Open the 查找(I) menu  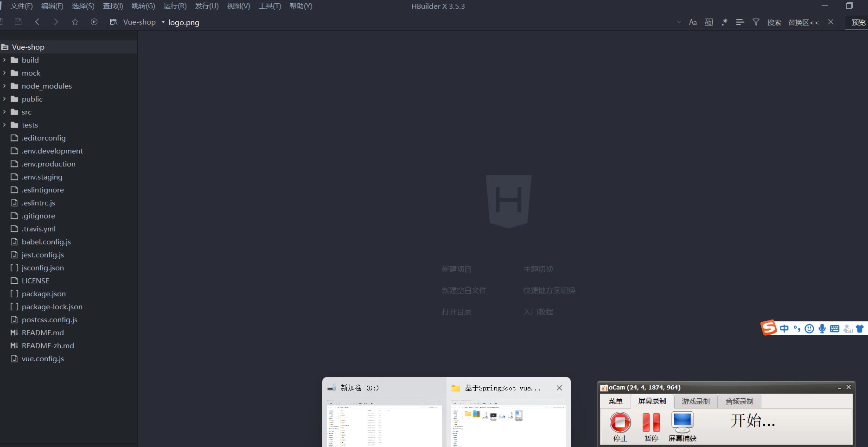(113, 6)
